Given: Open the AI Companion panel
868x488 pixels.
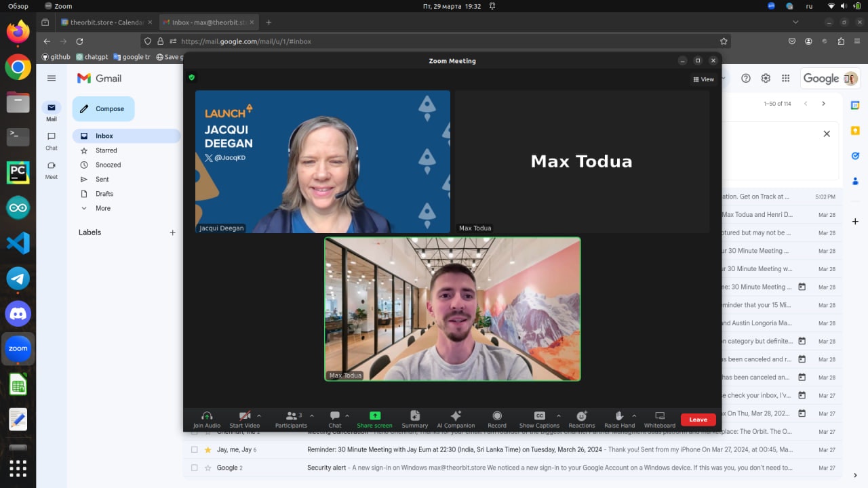Looking at the screenshot, I should pos(456,419).
